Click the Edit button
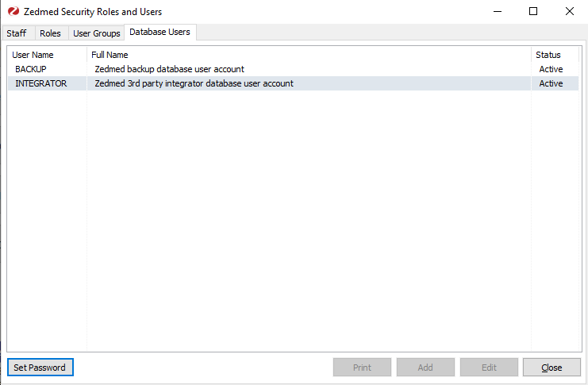This screenshot has height=385, width=588. (x=489, y=367)
